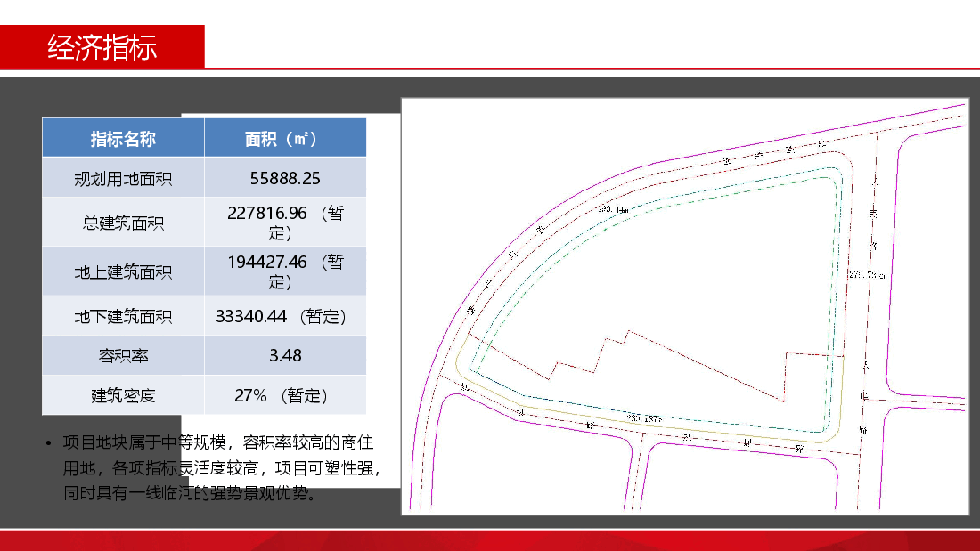
Task: Click the value 227816.96（暂定）
Action: pyautogui.click(x=285, y=223)
